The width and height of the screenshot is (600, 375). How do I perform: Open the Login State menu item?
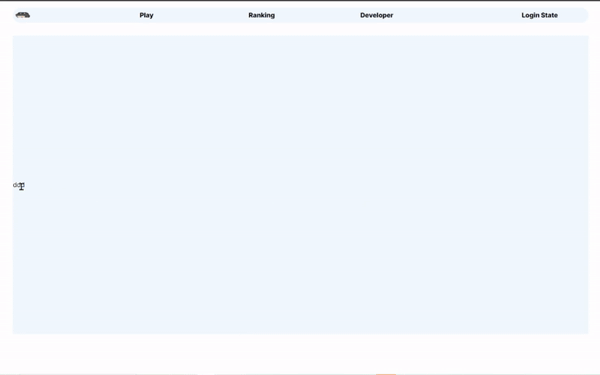click(540, 15)
